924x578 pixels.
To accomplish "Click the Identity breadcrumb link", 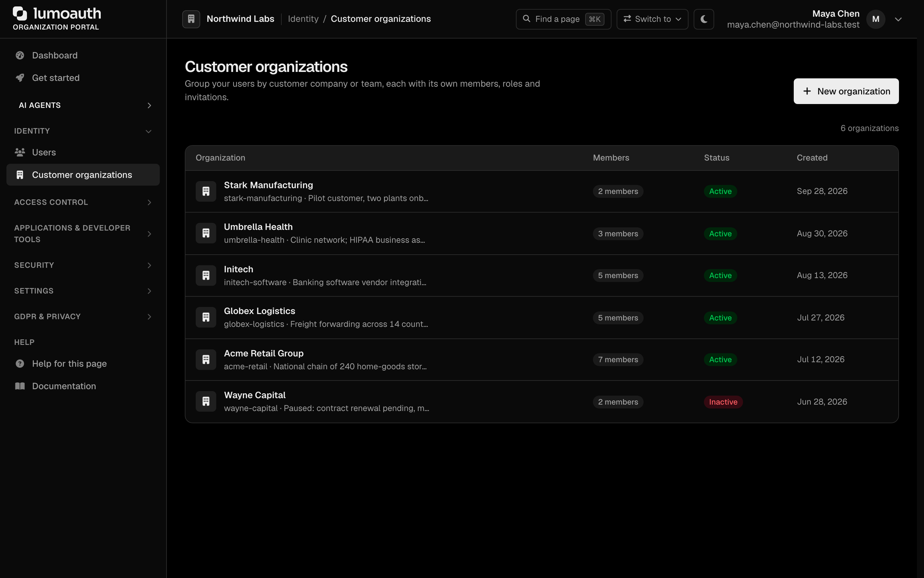I will coord(303,19).
